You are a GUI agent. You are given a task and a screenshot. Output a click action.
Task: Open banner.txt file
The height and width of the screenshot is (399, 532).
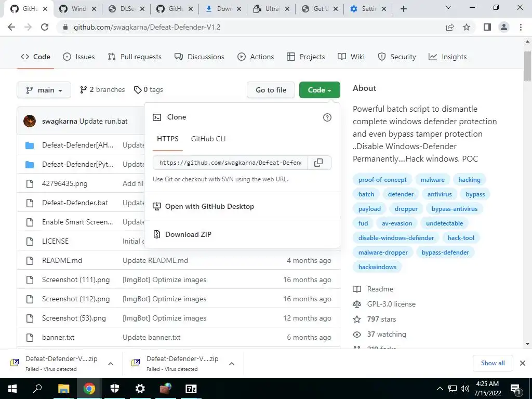(x=58, y=338)
